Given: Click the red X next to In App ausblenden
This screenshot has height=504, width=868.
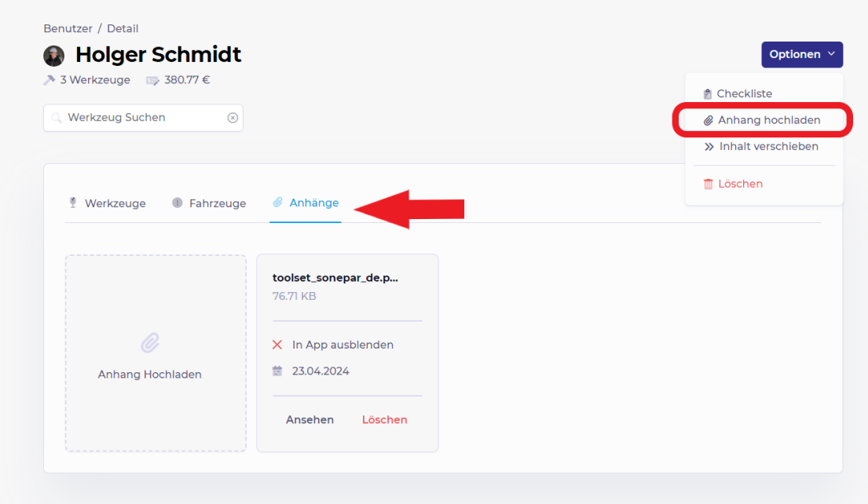Looking at the screenshot, I should [277, 345].
